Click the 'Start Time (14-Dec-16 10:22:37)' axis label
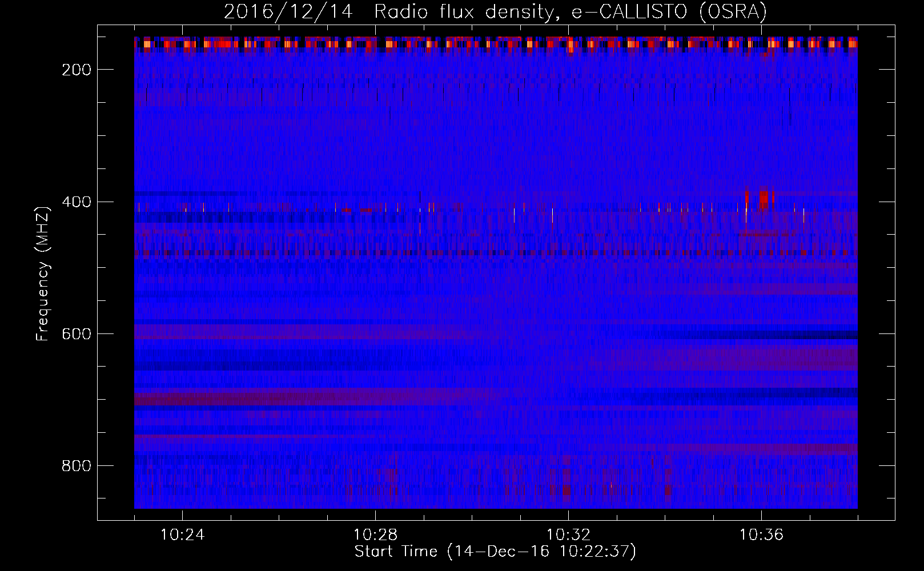 click(495, 552)
